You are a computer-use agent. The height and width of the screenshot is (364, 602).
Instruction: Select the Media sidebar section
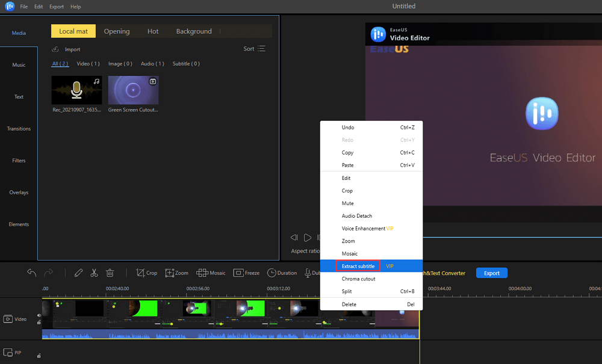point(19,33)
